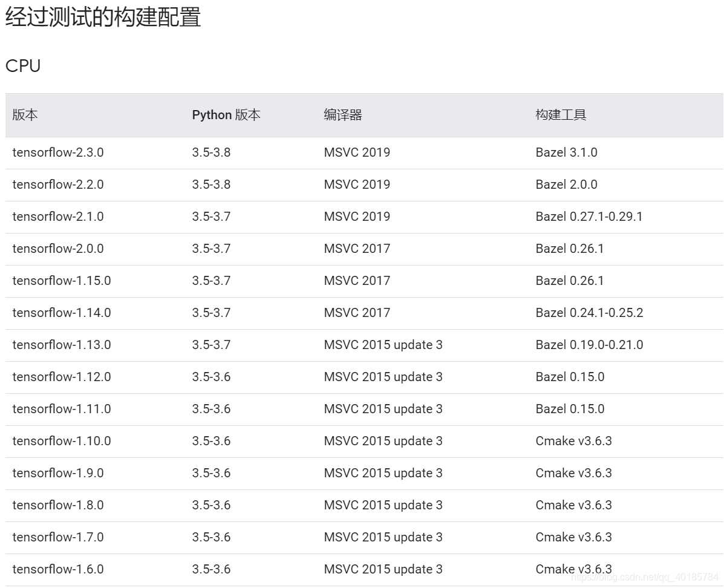Screen dimensions: 724x588
Task: Click the tensorflow-1.12.0 version cell
Action: [58, 377]
